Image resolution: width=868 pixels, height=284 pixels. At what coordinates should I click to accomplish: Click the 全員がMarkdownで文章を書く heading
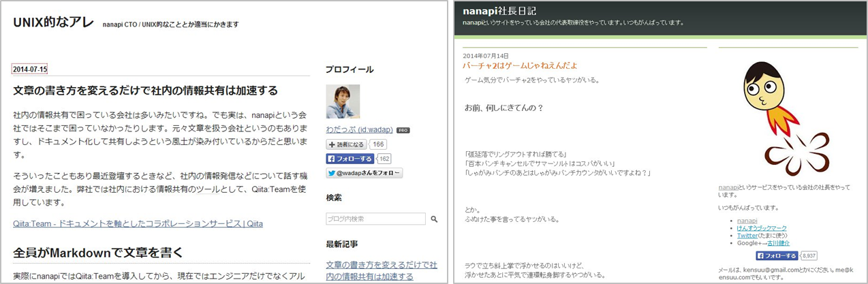point(98,253)
